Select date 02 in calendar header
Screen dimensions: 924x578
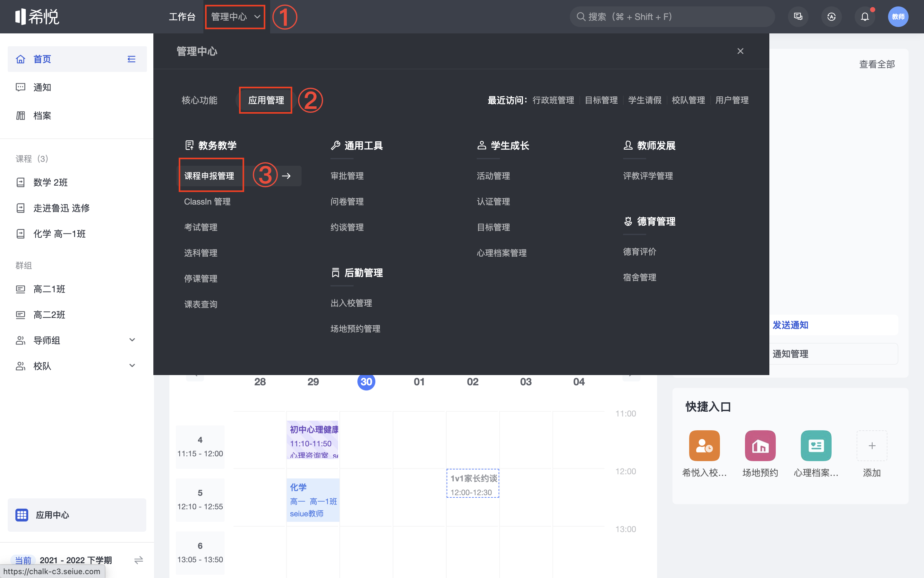click(x=472, y=381)
